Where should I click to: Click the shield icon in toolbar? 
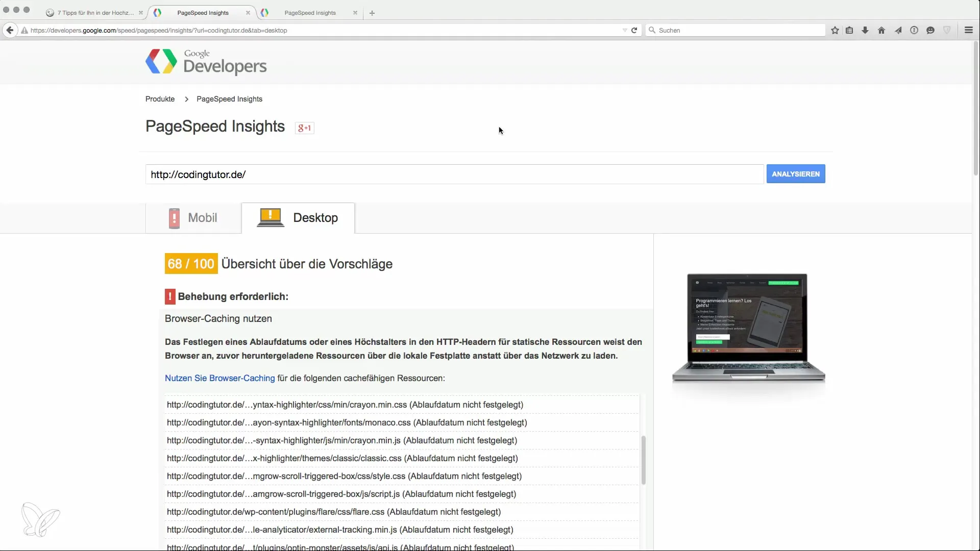(x=947, y=30)
